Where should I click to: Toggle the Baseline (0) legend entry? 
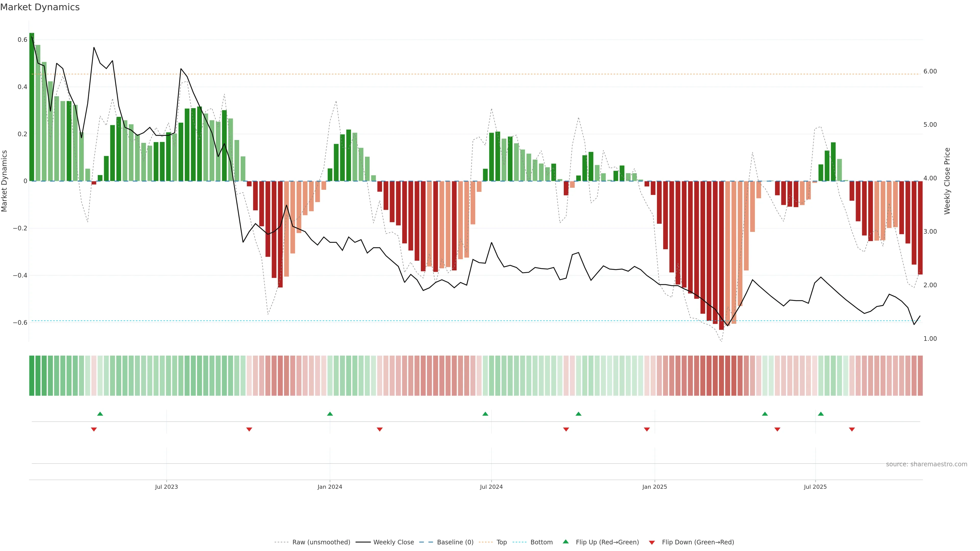coord(455,542)
